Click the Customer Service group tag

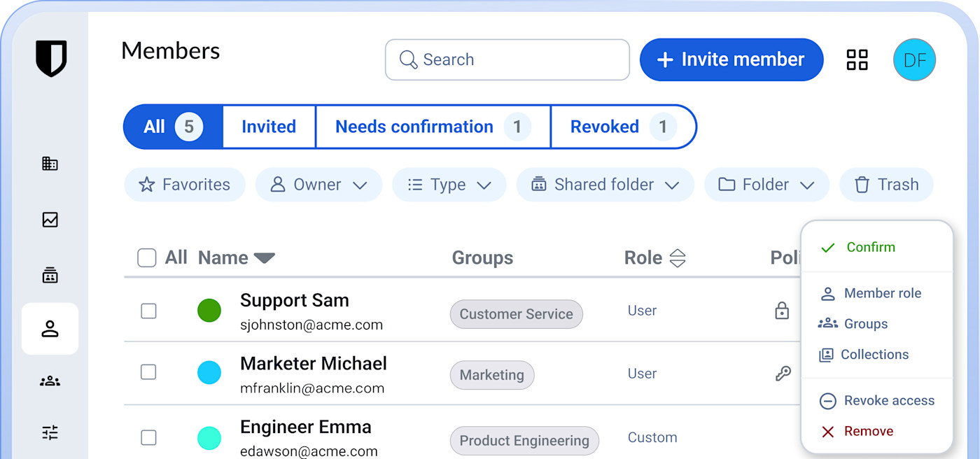pos(517,314)
